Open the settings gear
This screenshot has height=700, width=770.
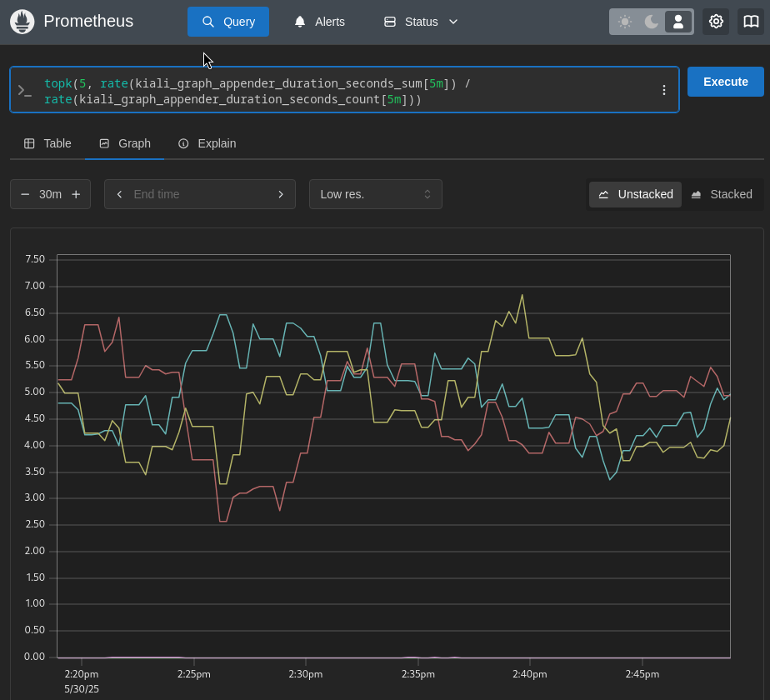click(x=716, y=22)
